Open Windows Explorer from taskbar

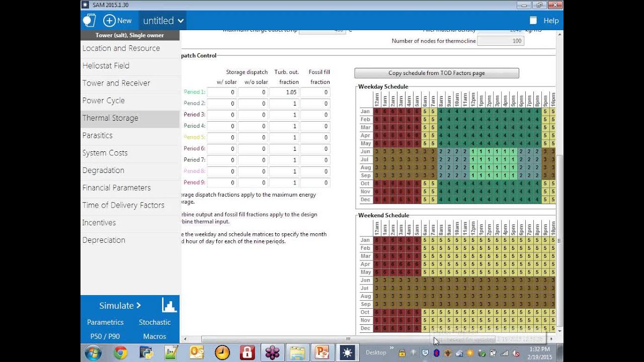click(x=297, y=352)
